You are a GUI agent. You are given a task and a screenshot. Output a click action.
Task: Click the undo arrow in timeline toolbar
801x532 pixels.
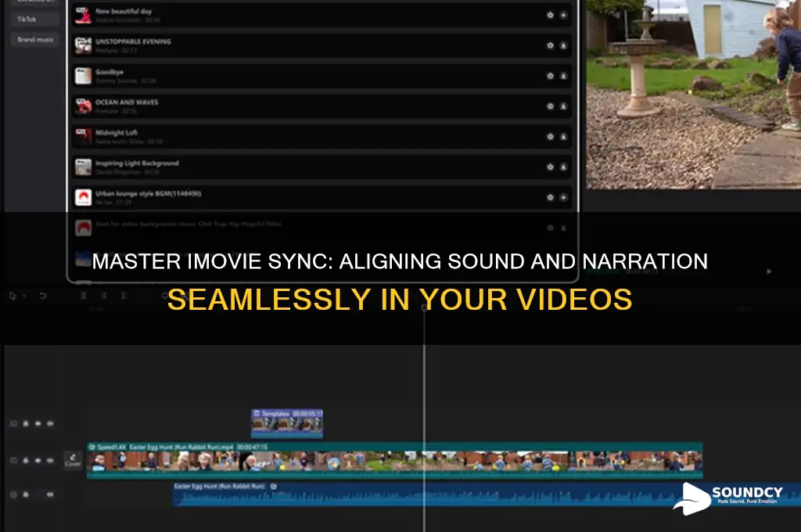(x=43, y=296)
